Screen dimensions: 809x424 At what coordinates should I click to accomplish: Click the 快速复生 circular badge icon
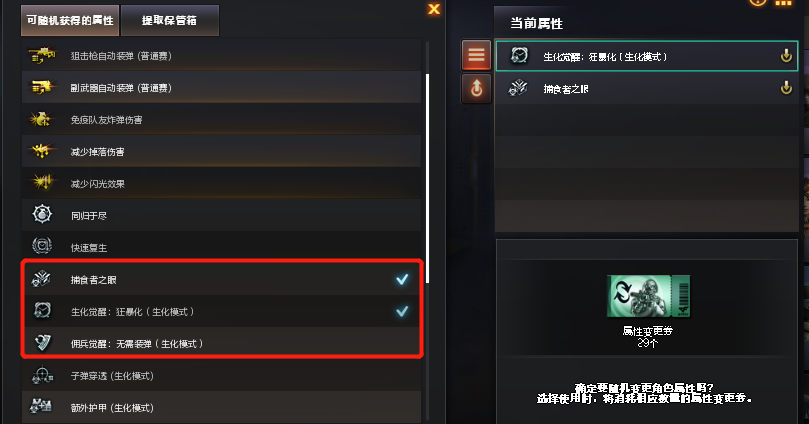point(42,246)
